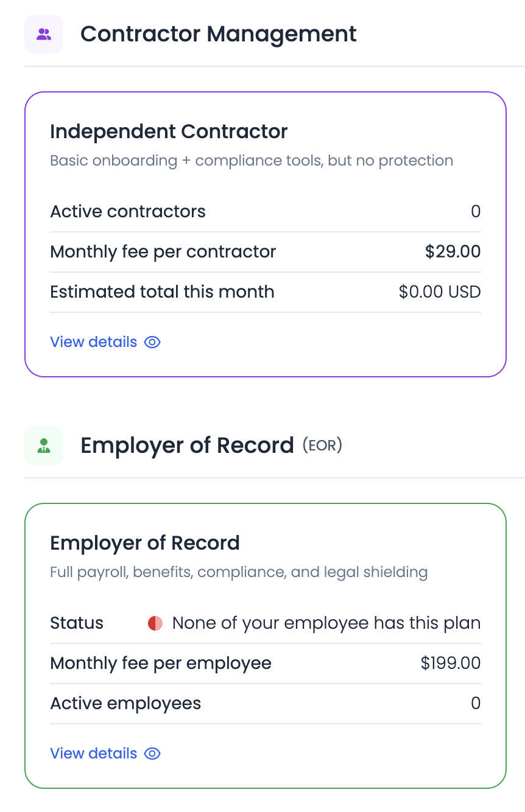Click the Active employees row label
The height and width of the screenshot is (812, 525).
point(125,704)
